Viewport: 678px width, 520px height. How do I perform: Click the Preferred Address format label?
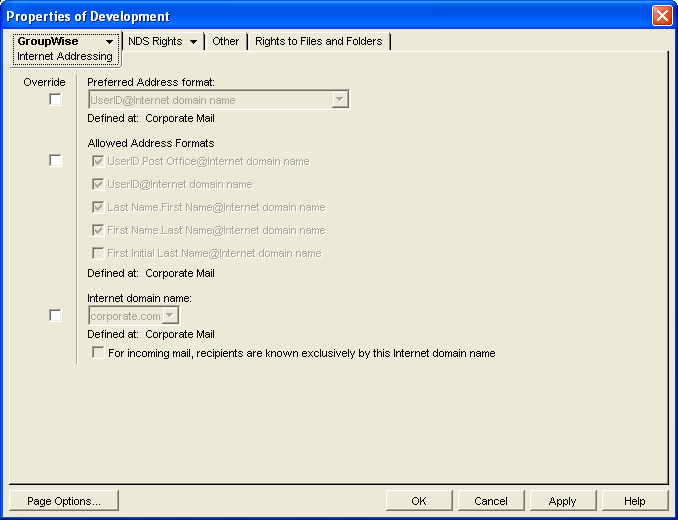pos(151,82)
